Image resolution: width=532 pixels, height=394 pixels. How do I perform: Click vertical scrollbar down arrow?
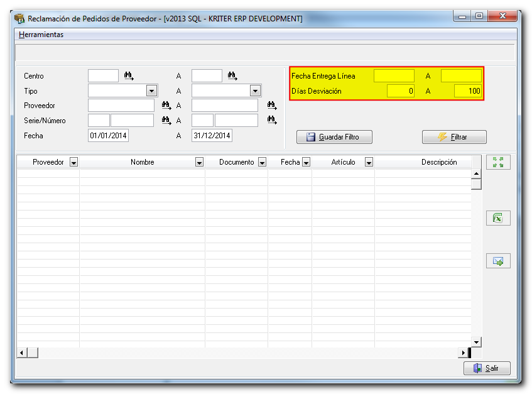[x=476, y=342]
